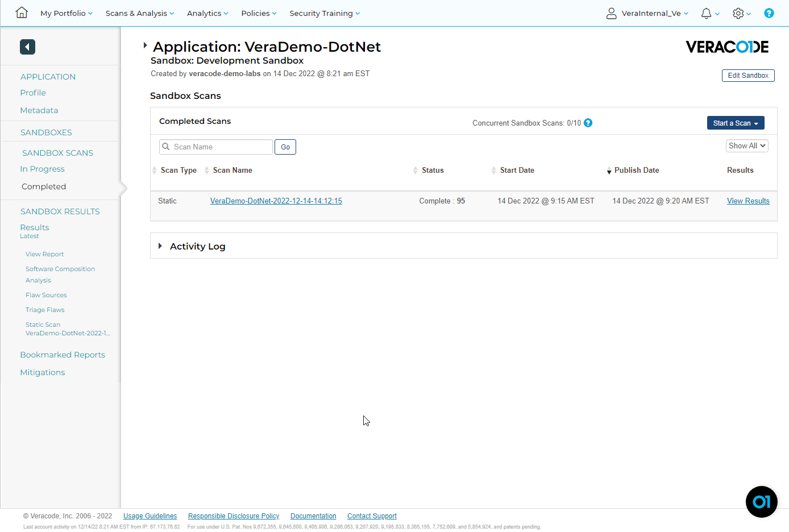The image size is (789, 532).
Task: Select In Progress sandbox scans
Action: [42, 169]
